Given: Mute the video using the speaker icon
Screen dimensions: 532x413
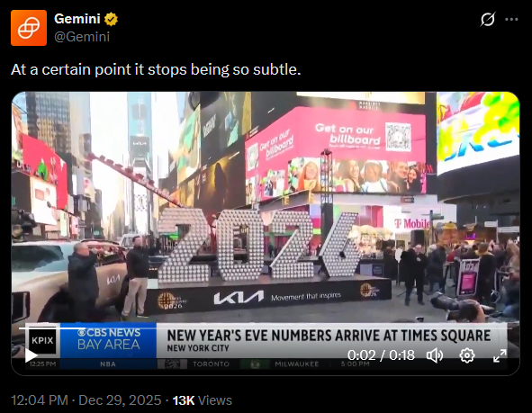Looking at the screenshot, I should click(x=435, y=355).
